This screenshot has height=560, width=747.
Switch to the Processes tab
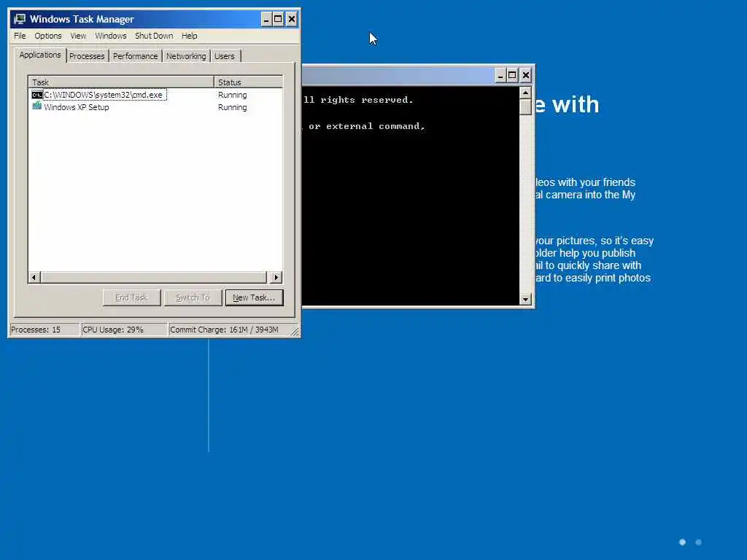pyautogui.click(x=87, y=56)
